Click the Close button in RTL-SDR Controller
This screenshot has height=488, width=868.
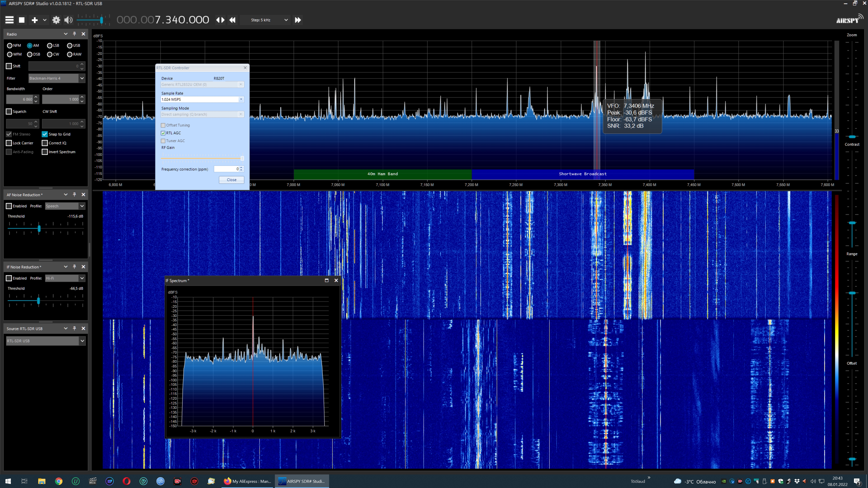point(231,180)
